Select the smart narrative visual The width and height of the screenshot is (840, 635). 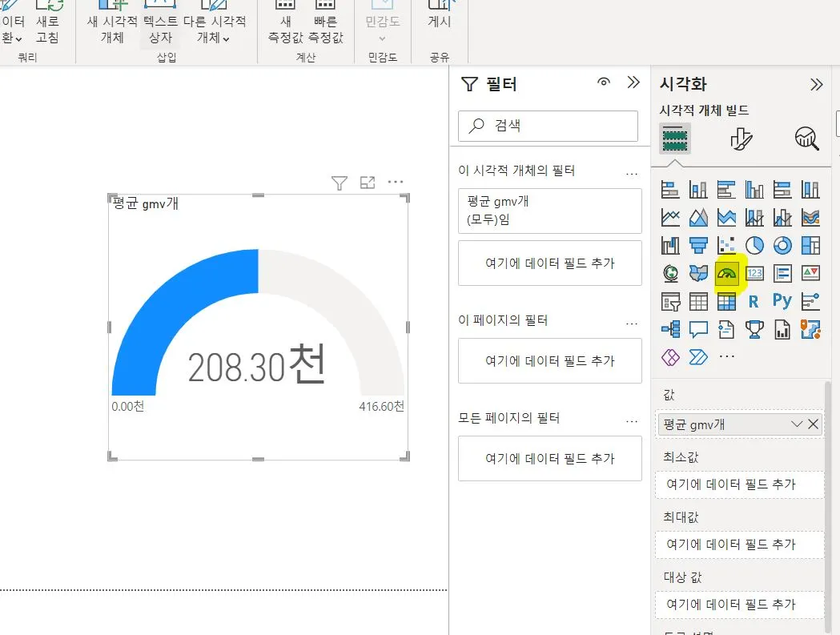tap(726, 329)
